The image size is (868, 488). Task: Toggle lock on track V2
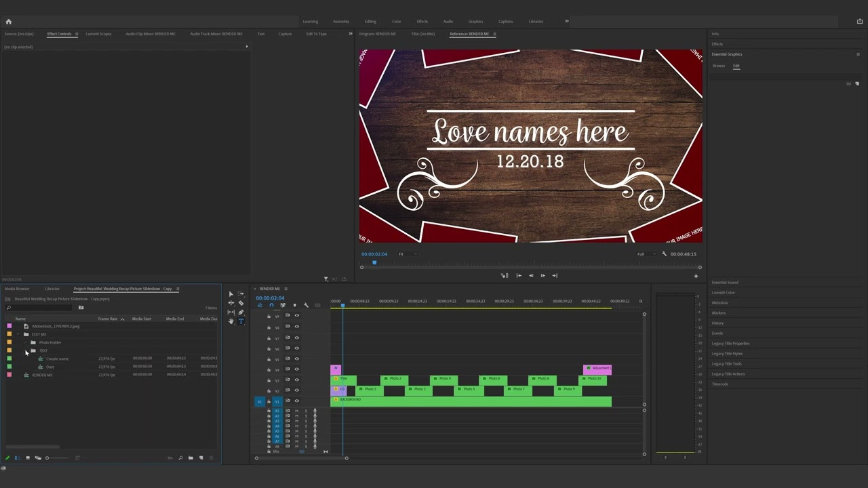pos(269,391)
